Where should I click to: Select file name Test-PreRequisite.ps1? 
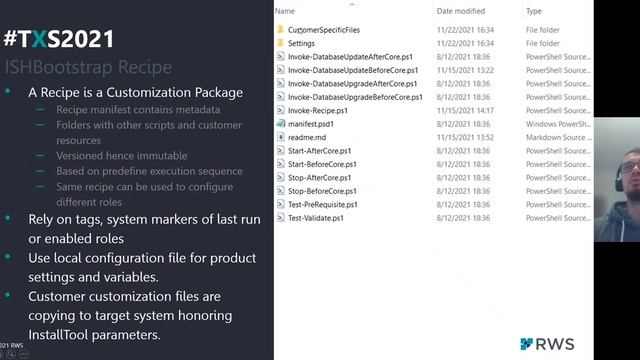pos(322,205)
